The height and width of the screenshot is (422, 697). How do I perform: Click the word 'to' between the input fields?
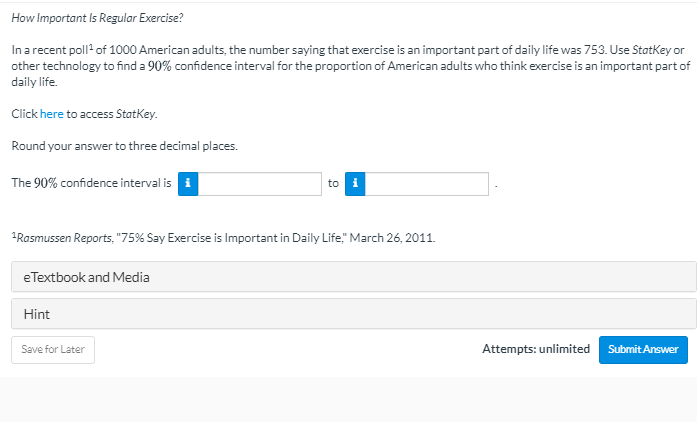click(333, 184)
